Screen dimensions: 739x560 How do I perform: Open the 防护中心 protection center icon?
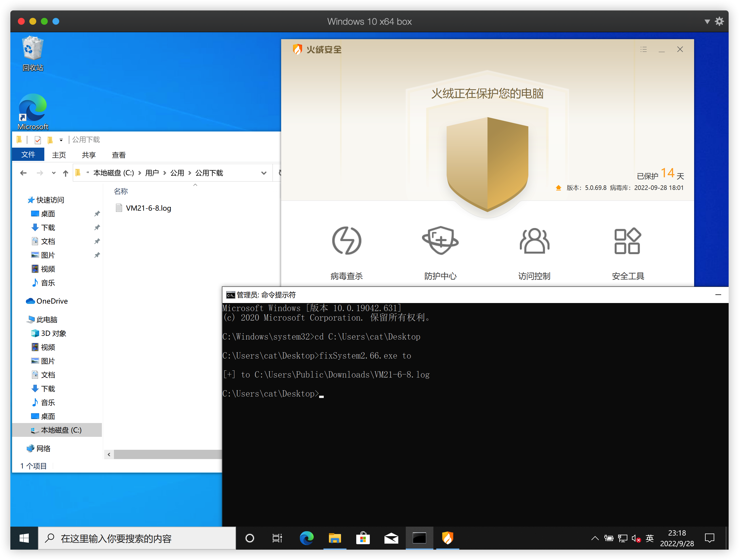[x=440, y=241]
